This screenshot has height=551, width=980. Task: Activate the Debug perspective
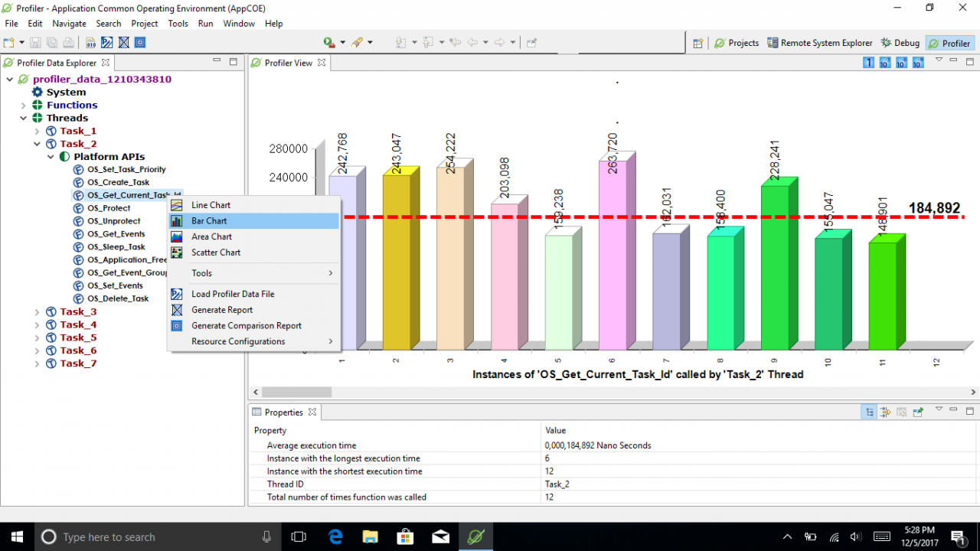pos(900,43)
